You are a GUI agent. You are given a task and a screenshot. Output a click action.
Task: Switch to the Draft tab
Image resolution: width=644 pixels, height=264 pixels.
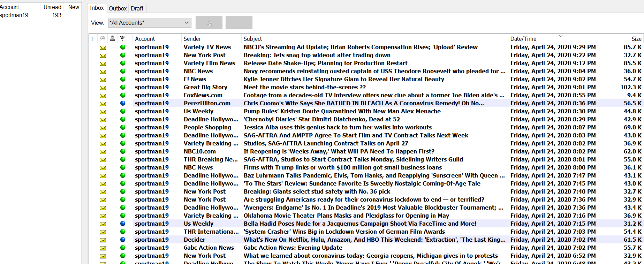[x=137, y=8]
